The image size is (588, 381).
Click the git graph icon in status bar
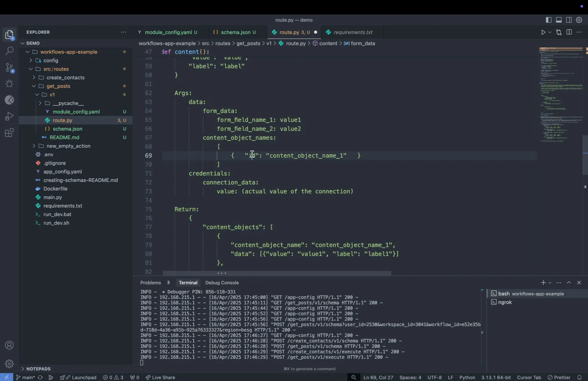(51, 377)
